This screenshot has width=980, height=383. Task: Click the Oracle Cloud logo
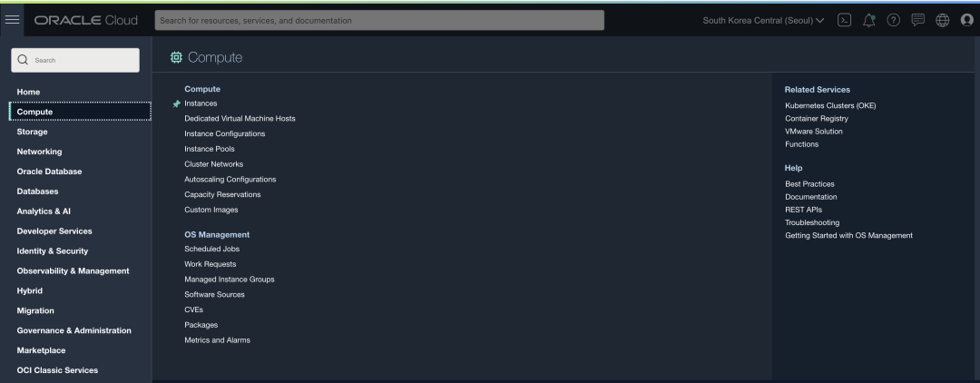(85, 21)
